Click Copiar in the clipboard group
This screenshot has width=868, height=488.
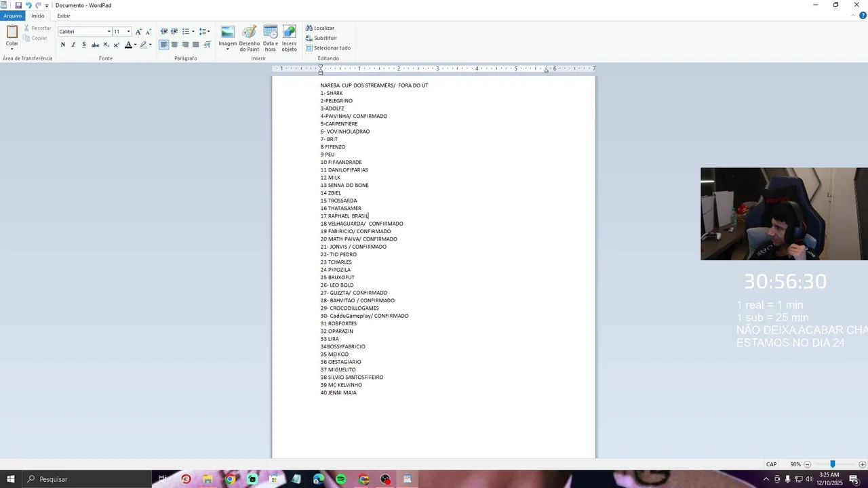coord(36,38)
